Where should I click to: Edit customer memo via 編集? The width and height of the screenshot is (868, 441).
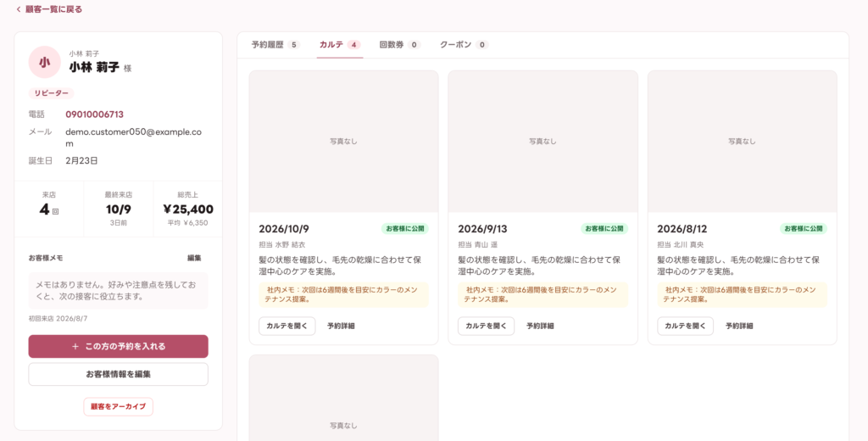click(x=194, y=258)
